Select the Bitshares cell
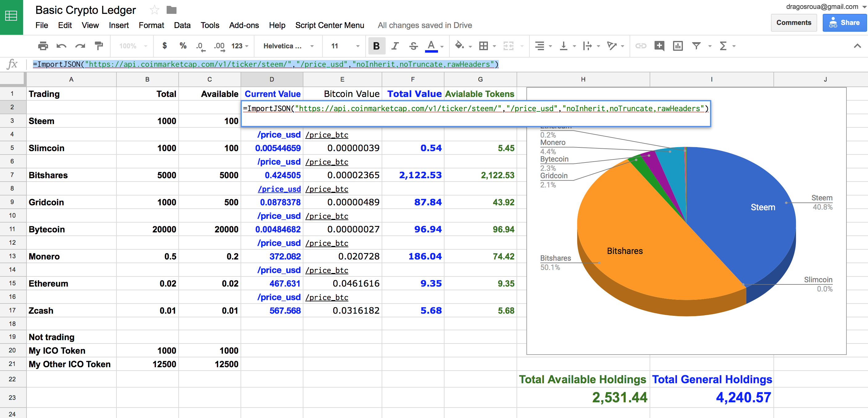Image resolution: width=868 pixels, height=418 pixels. point(71,175)
